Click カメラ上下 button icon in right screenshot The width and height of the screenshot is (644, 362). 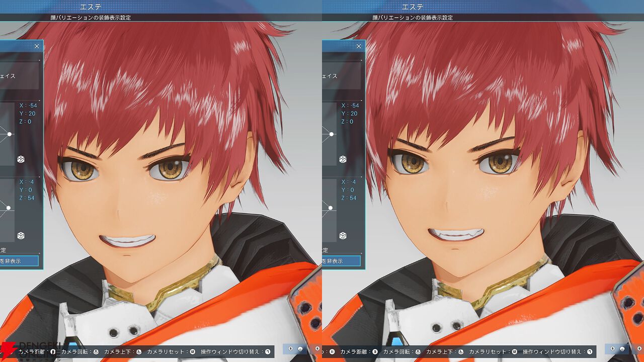click(x=460, y=352)
